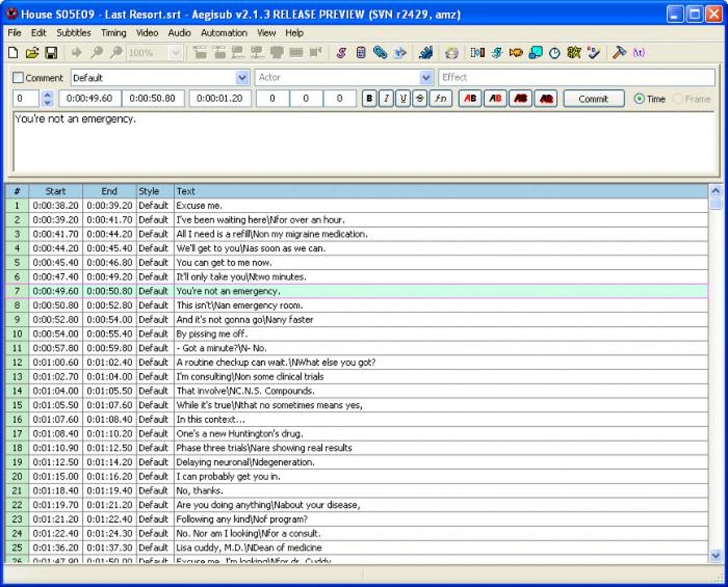This screenshot has width=728, height=587.
Task: Open the Subtitles menu
Action: point(74,33)
